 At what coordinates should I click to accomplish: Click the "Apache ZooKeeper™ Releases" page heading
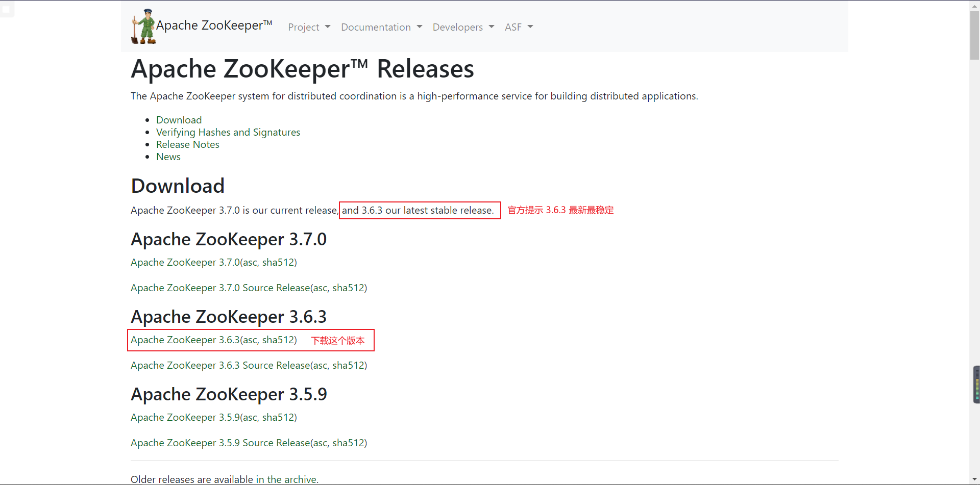(303, 69)
